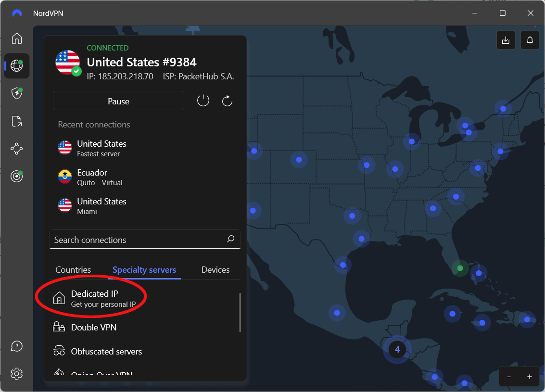
Task: Click the Search connections field
Action: (145, 239)
